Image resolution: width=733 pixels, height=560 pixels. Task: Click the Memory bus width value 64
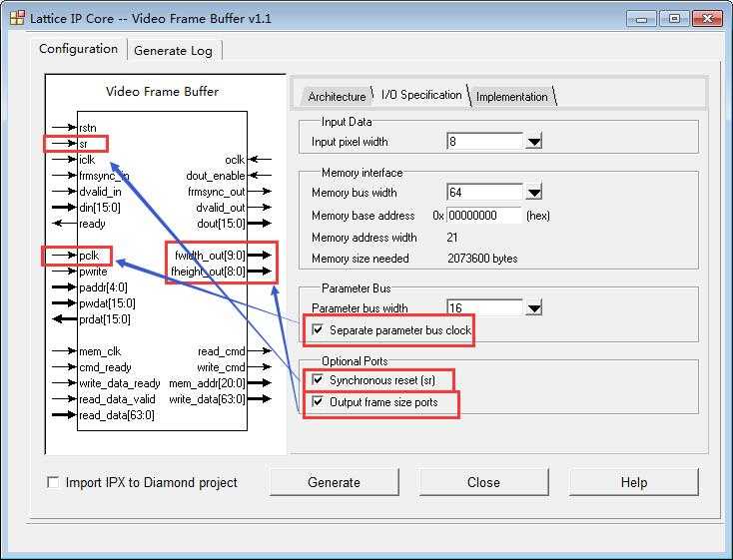pos(484,192)
